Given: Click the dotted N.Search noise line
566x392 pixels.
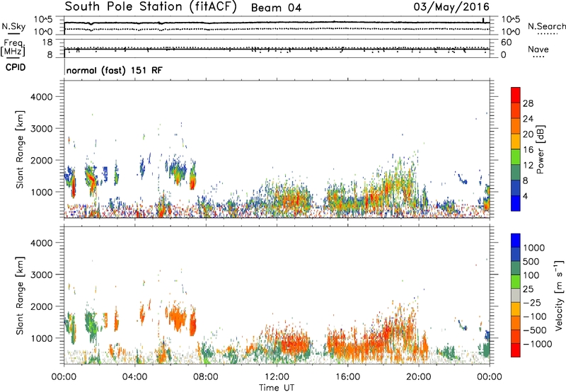Looking at the screenshot, I should [277, 28].
